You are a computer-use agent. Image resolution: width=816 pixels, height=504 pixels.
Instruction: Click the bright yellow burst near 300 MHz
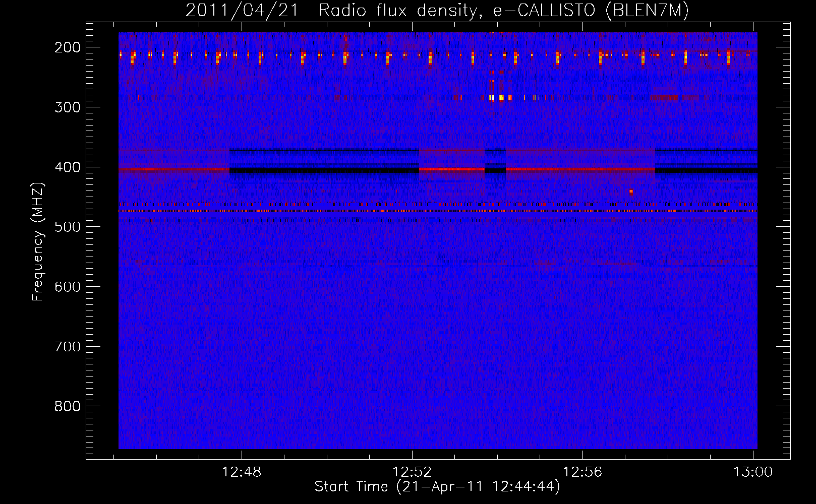click(501, 97)
